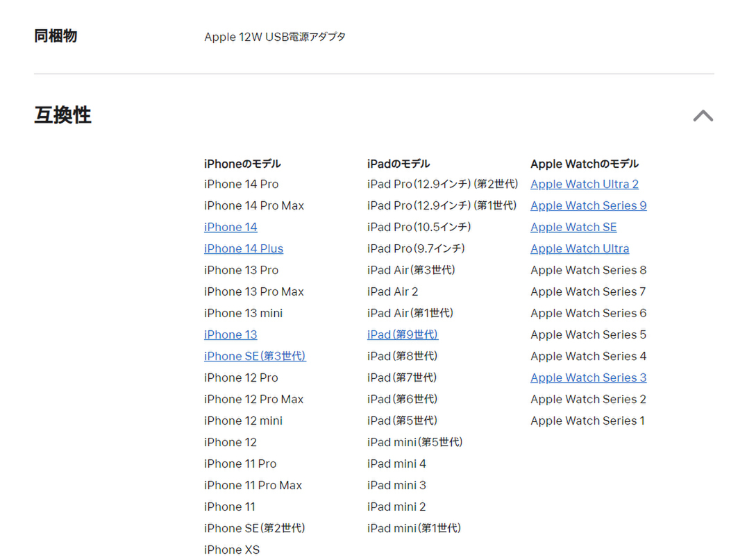The width and height of the screenshot is (747, 560).
Task: Open the Apple Watch Series 3 link
Action: (x=588, y=377)
